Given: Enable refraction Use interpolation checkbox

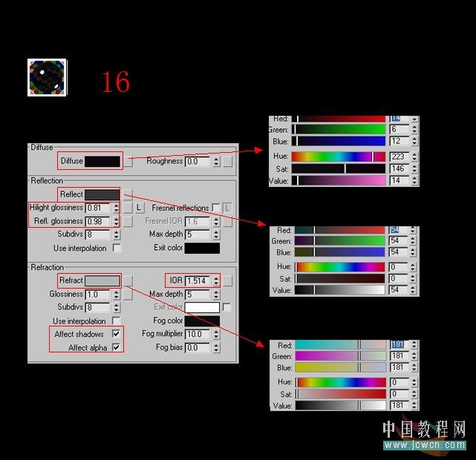Looking at the screenshot, I should [x=116, y=321].
